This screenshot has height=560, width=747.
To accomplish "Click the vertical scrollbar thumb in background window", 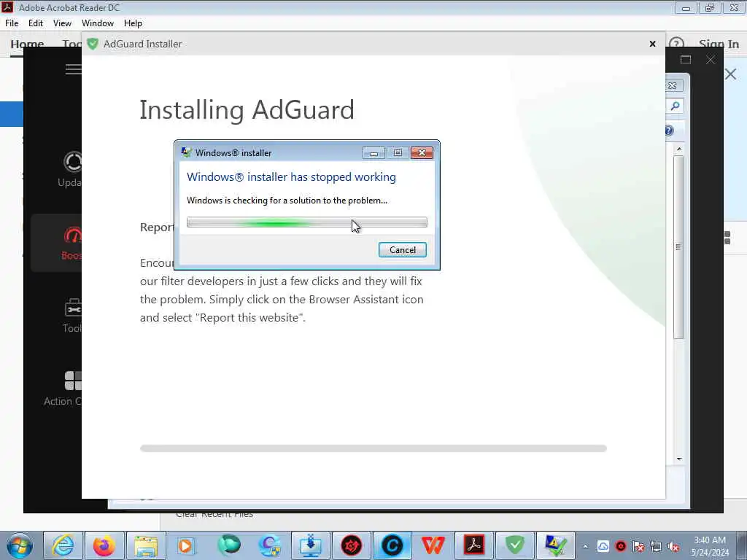I will [x=679, y=246].
